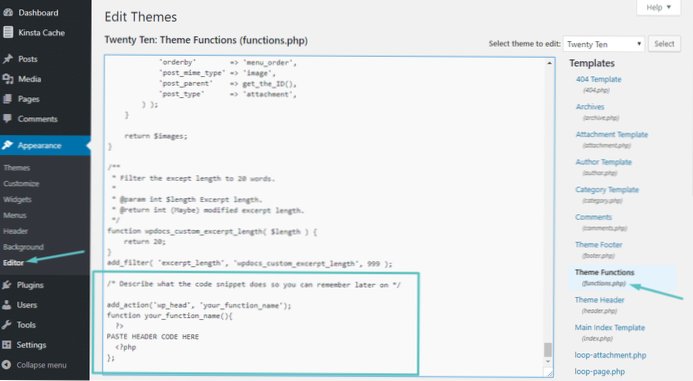
Task: Open Background submenu item
Action: [23, 247]
